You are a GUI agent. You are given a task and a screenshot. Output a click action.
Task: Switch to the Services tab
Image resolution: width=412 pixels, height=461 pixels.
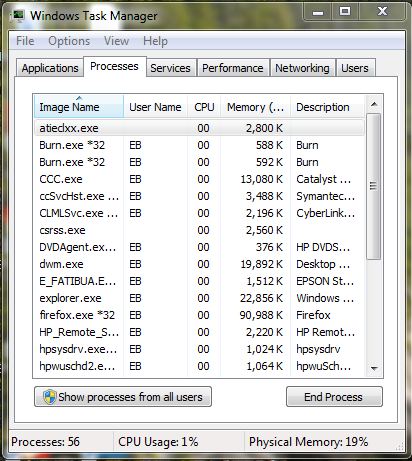[x=170, y=68]
